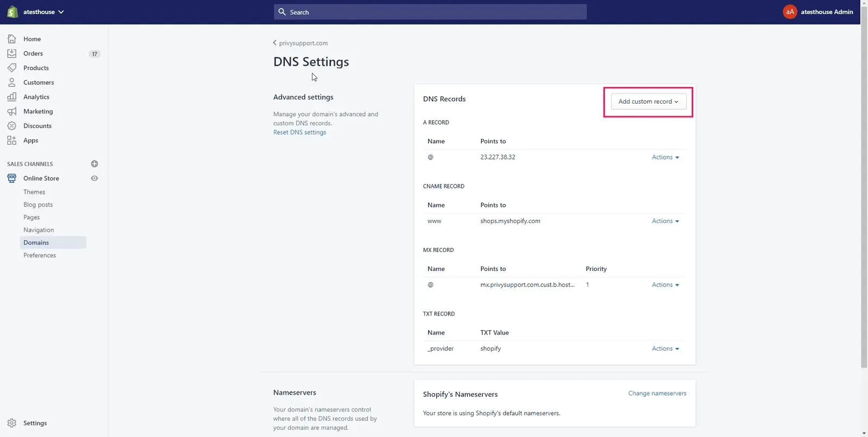Image resolution: width=868 pixels, height=437 pixels.
Task: Go back to privysupport.com
Action: [x=301, y=43]
